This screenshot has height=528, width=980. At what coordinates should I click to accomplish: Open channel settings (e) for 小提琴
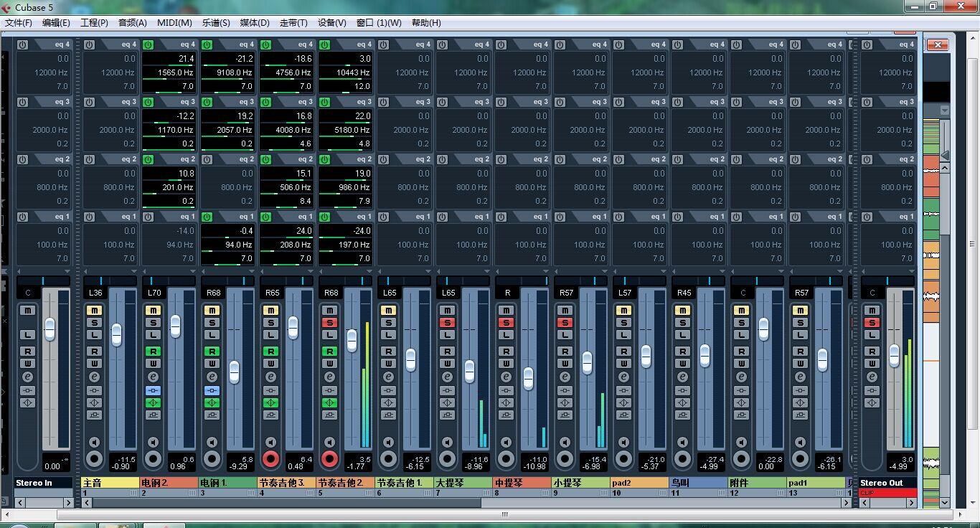point(565,377)
